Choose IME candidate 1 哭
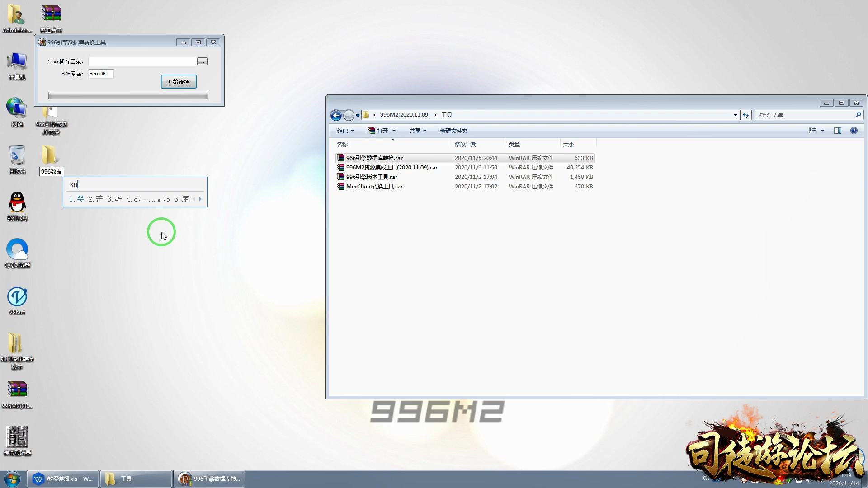 [x=76, y=199]
